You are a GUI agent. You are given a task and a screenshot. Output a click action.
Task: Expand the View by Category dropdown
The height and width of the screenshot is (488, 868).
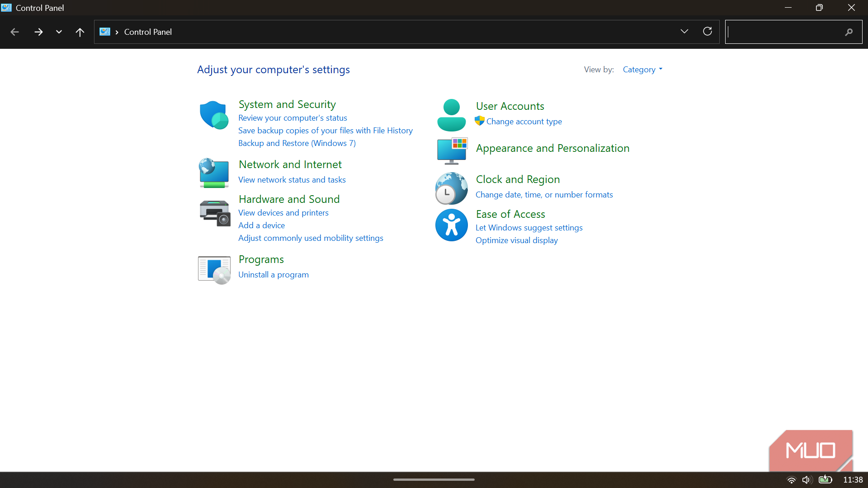click(642, 70)
